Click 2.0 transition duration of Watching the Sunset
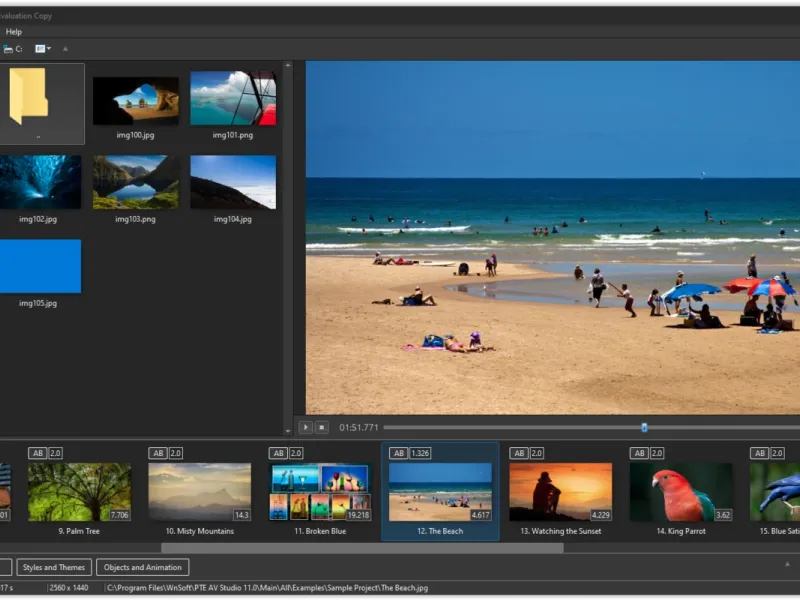Image resolution: width=800 pixels, height=600 pixels. point(537,453)
